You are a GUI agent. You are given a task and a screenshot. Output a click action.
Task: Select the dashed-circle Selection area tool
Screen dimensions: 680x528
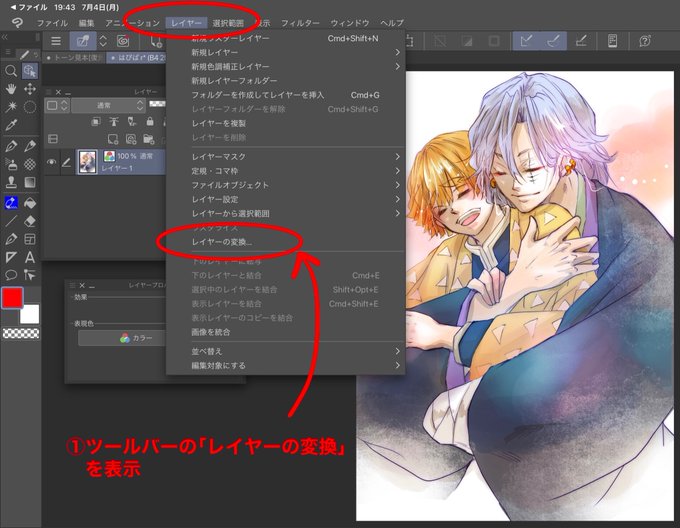30,107
